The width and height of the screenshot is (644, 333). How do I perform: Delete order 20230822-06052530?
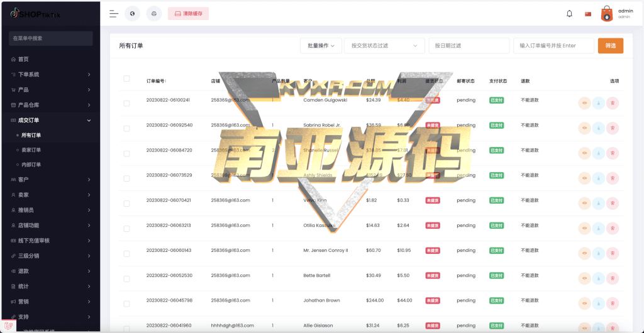pyautogui.click(x=613, y=278)
